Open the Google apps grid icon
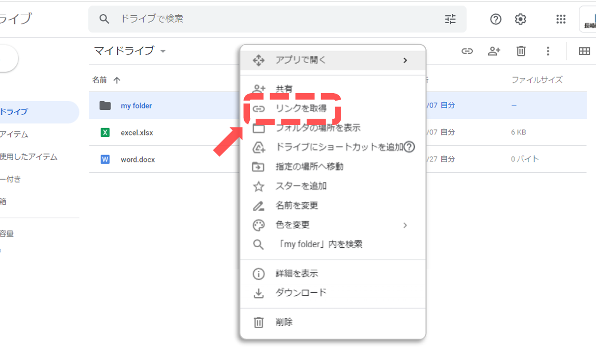Screen dimensions: 596x364 [561, 19]
